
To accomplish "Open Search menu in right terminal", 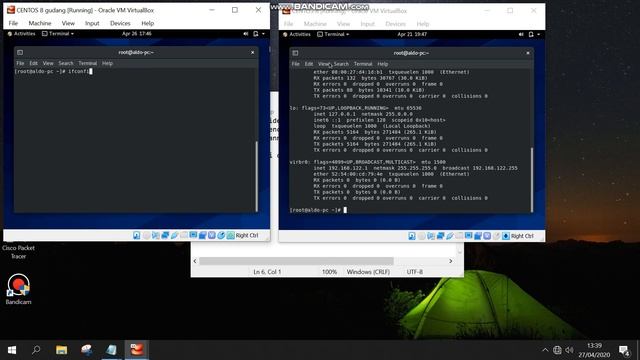I will click(341, 64).
